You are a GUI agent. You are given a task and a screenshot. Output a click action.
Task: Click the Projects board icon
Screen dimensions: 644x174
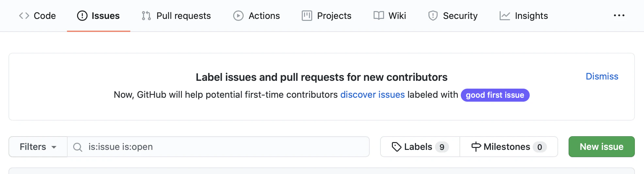pyautogui.click(x=307, y=16)
